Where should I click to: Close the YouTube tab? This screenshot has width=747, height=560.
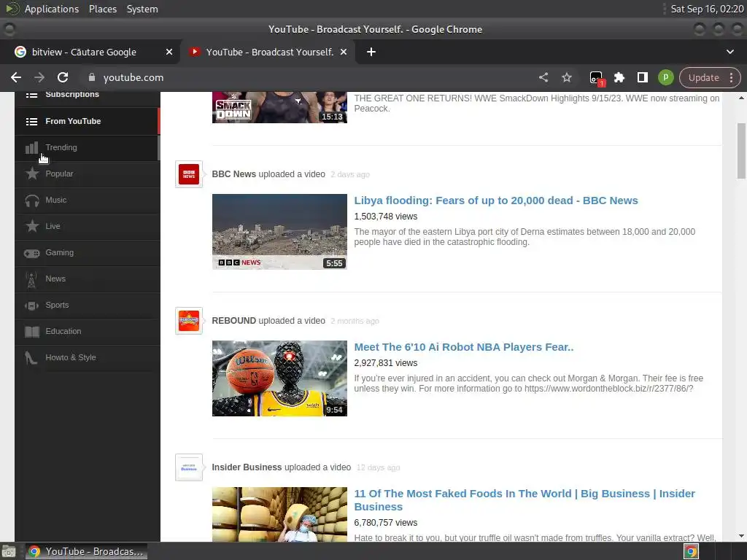pos(344,52)
